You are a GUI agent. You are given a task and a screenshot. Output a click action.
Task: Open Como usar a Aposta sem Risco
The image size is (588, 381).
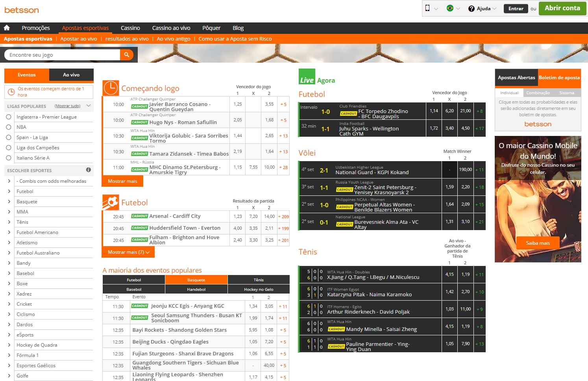(235, 39)
